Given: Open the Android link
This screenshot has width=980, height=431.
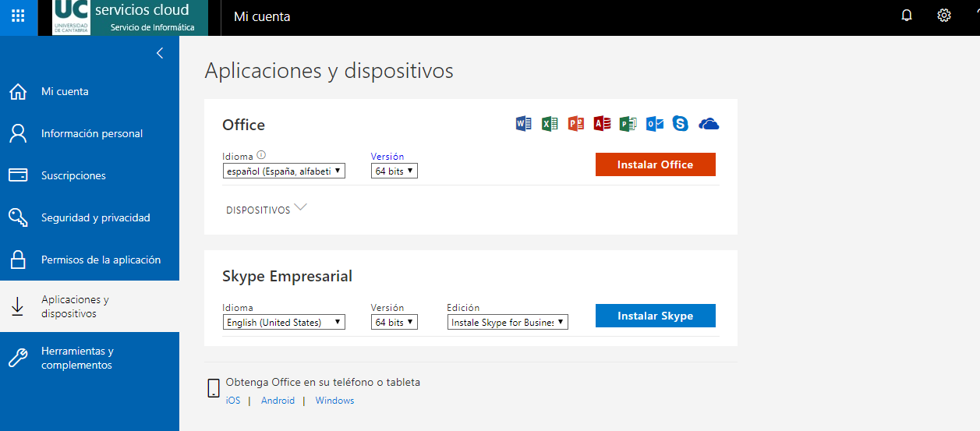Looking at the screenshot, I should [278, 401].
